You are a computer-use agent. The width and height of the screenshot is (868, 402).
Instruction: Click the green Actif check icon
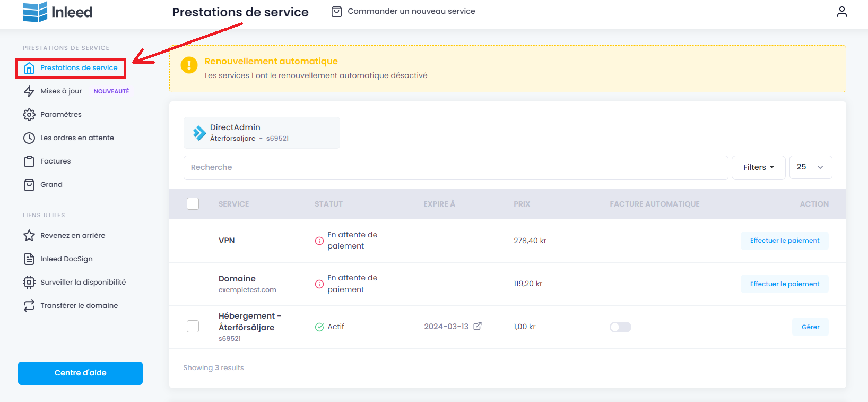[x=319, y=327]
